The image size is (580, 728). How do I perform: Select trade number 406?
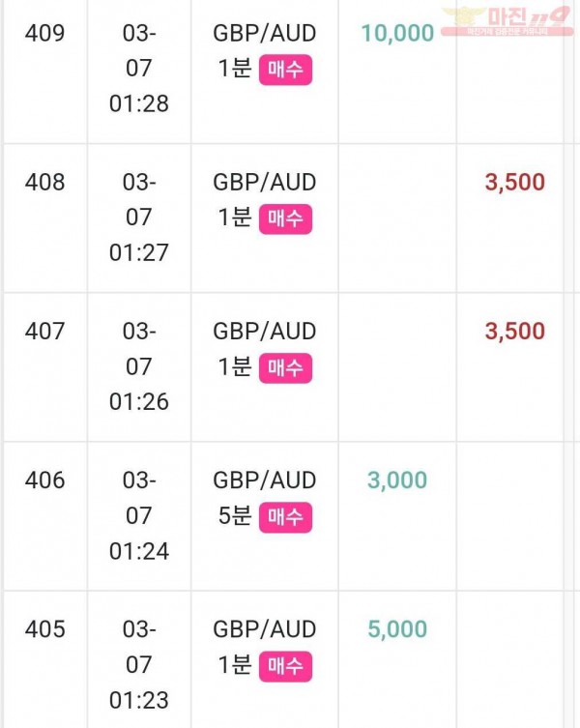click(x=45, y=480)
